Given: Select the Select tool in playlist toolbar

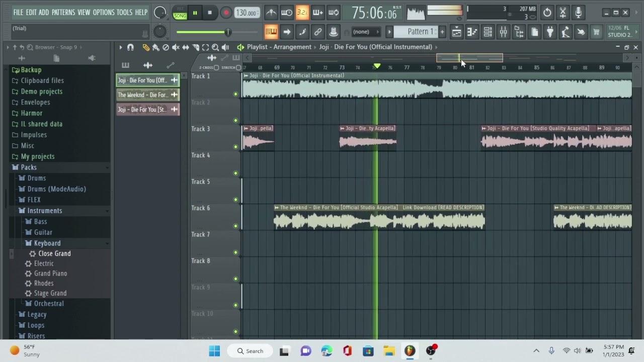Looking at the screenshot, I should [x=205, y=47].
